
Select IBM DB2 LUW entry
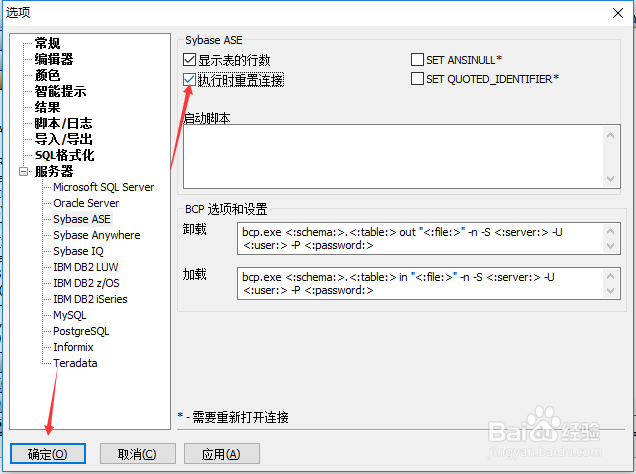pyautogui.click(x=86, y=267)
